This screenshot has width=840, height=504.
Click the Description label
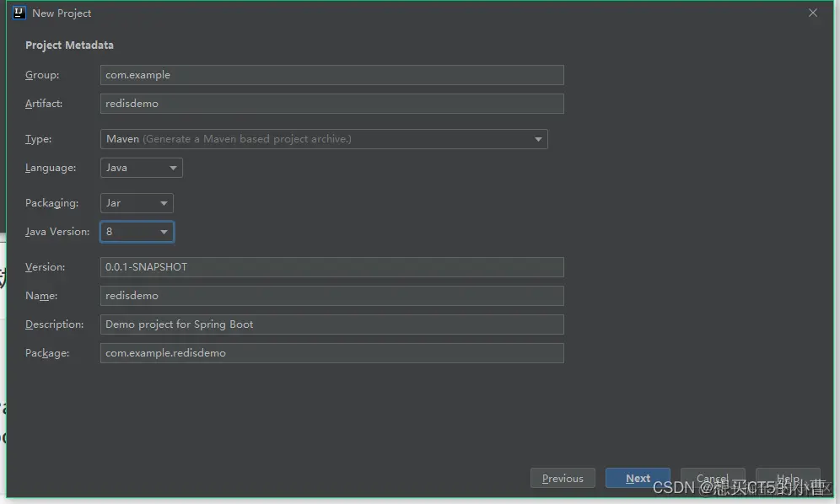click(x=55, y=324)
